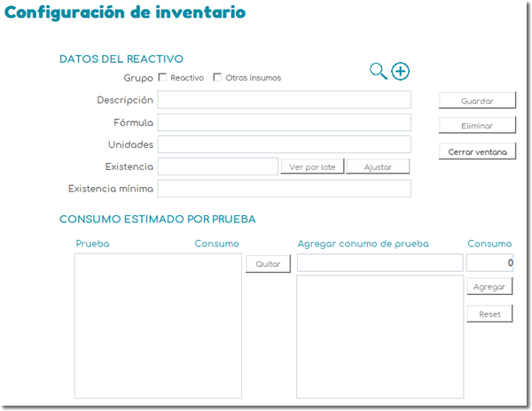
Task: Check the Otros insumos checkbox
Action: [217, 78]
